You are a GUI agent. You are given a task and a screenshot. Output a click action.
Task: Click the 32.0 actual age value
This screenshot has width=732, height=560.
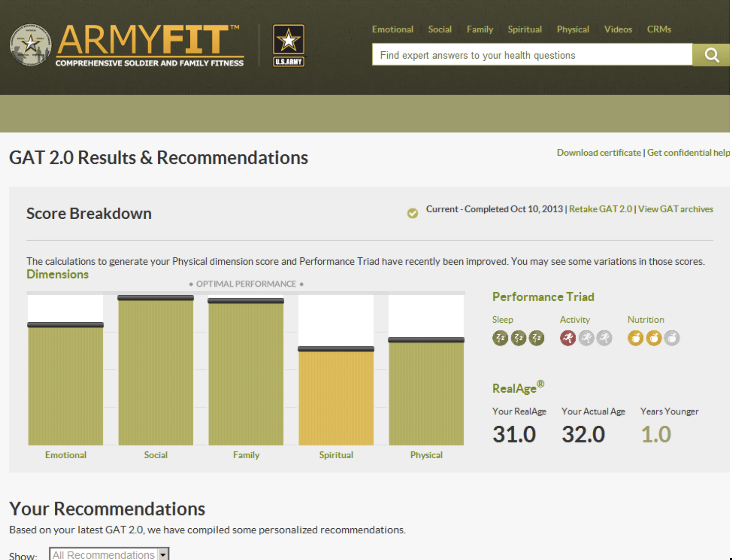(583, 434)
